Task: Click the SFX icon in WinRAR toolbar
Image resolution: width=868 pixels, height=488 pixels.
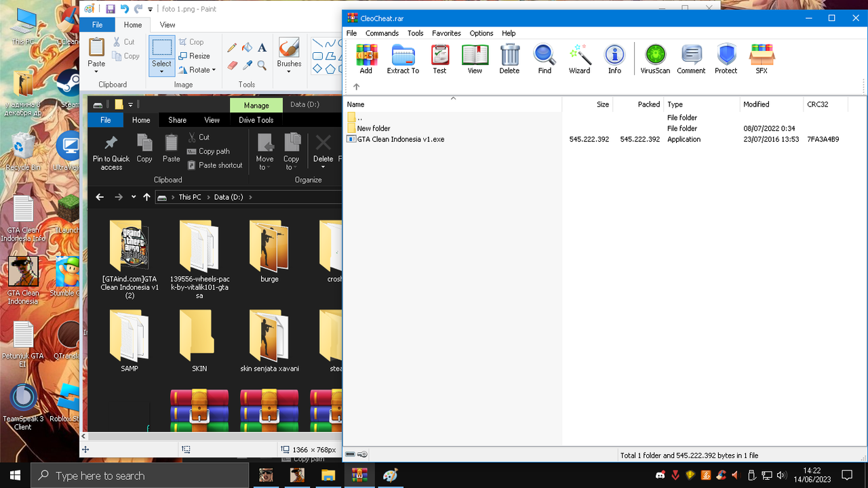Action: [762, 59]
